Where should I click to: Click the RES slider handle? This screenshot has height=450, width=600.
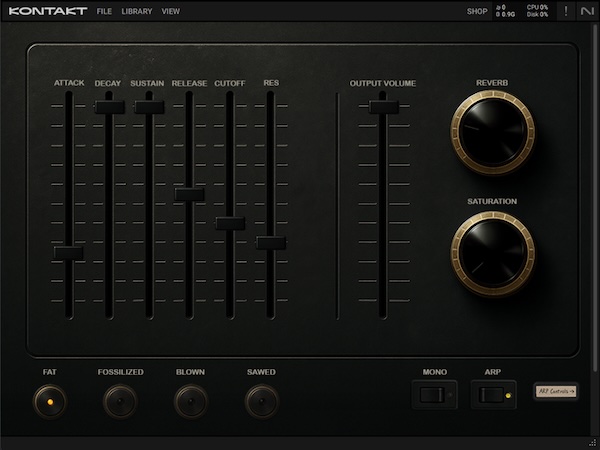[x=271, y=243]
